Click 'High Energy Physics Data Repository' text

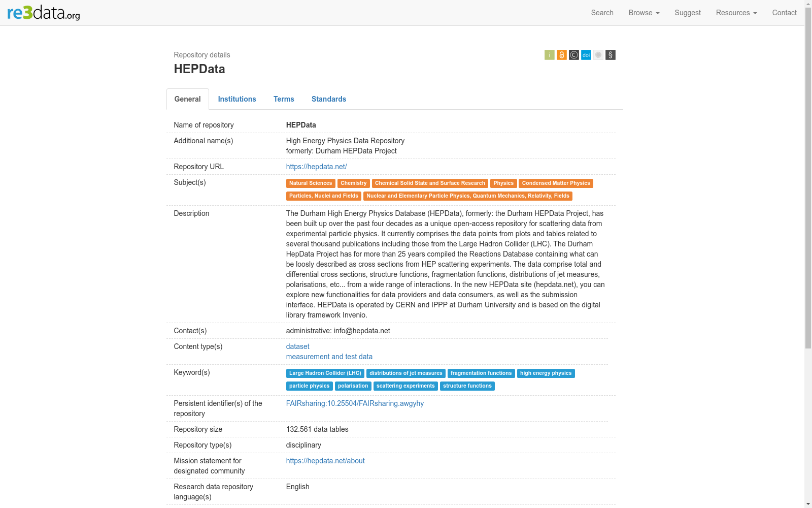point(345,141)
